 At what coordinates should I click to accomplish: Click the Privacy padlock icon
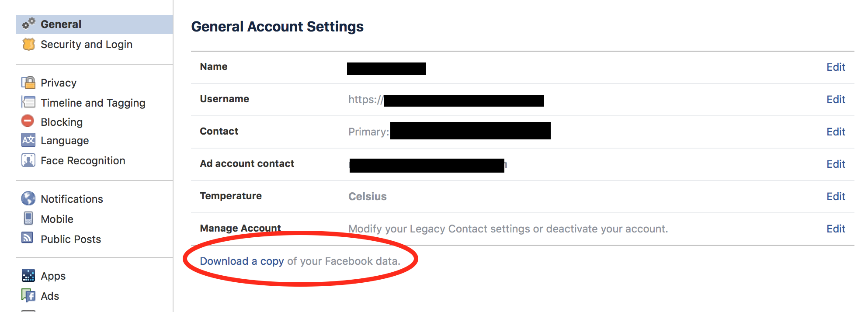(29, 83)
